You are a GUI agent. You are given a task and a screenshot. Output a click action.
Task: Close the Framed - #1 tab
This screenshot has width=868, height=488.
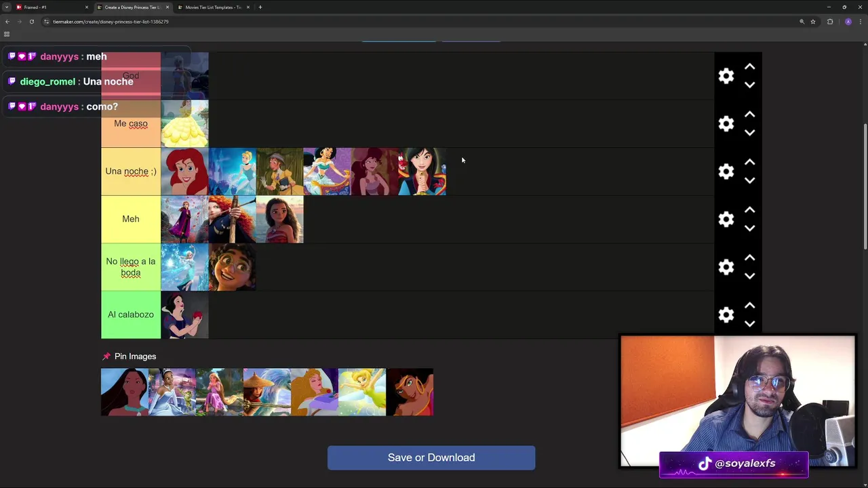(x=87, y=7)
